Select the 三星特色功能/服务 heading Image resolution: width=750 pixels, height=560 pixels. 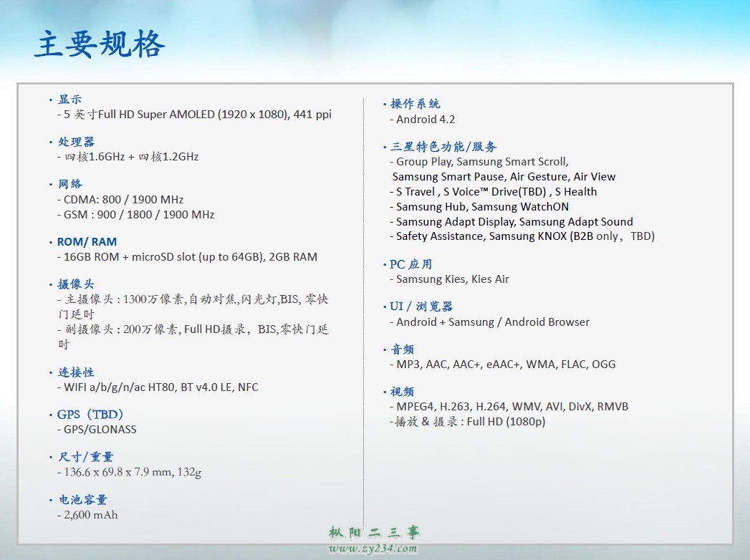coord(443,146)
